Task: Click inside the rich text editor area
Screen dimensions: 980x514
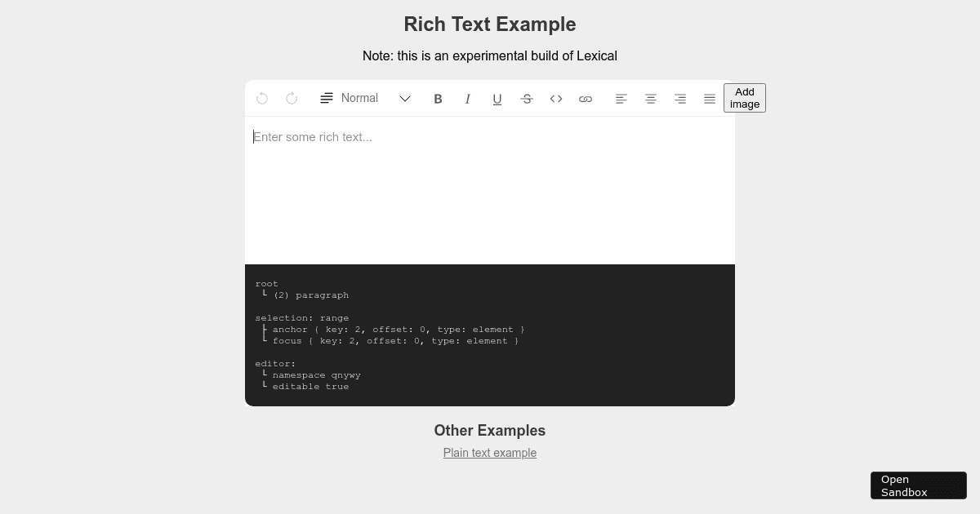Action: 490,188
